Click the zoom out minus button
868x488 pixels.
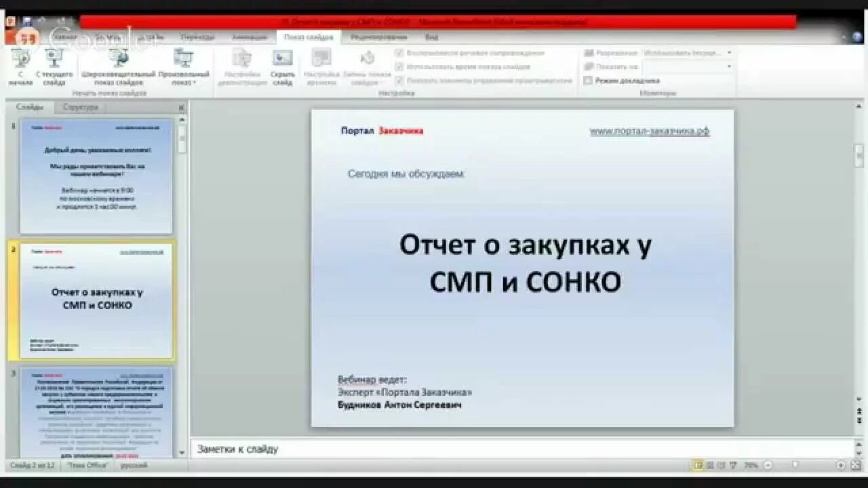click(768, 466)
